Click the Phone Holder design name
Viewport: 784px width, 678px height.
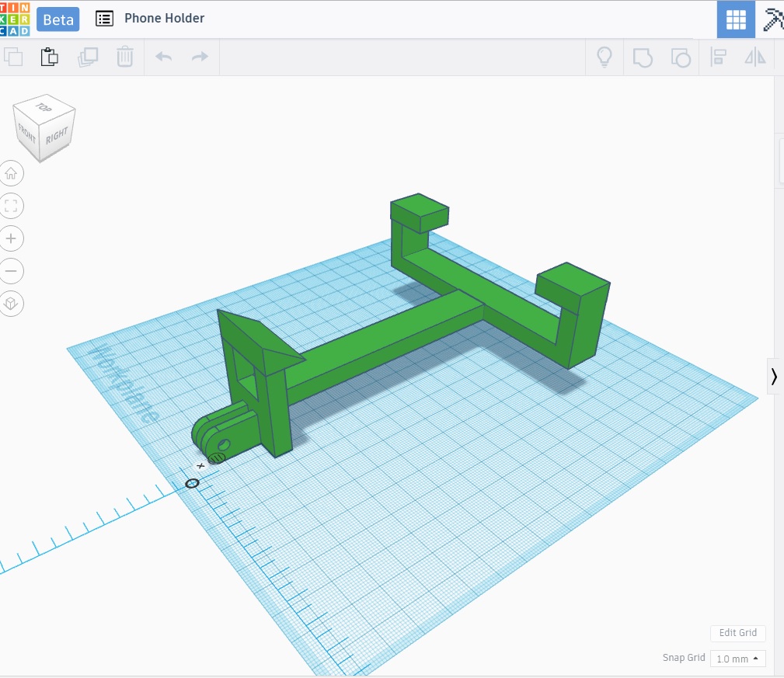164,19
